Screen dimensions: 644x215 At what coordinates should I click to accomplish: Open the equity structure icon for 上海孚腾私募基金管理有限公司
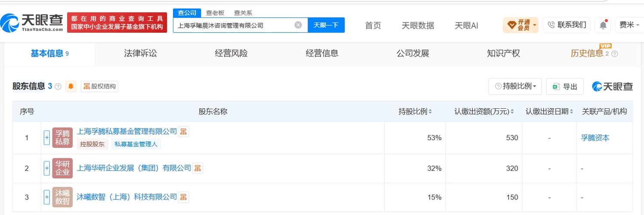[183, 132]
